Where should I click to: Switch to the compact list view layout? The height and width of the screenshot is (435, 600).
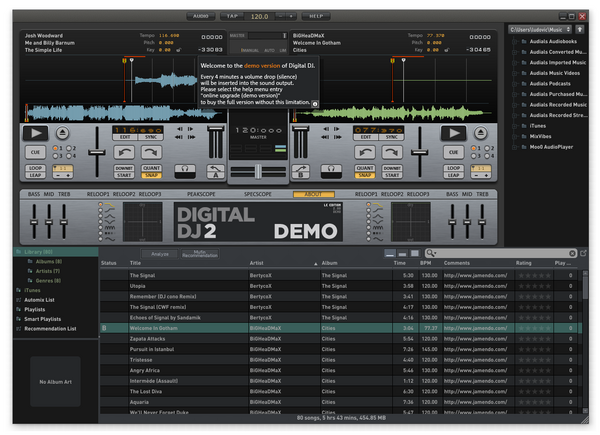390,253
